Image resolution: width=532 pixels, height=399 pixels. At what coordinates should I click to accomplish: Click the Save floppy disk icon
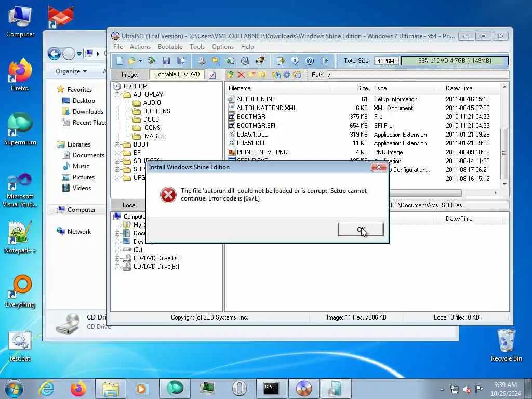coord(166,61)
